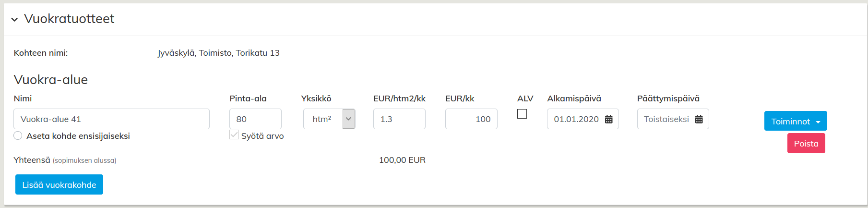This screenshot has width=868, height=208.
Task: Open the Alkamispäivä calendar icon
Action: (608, 119)
